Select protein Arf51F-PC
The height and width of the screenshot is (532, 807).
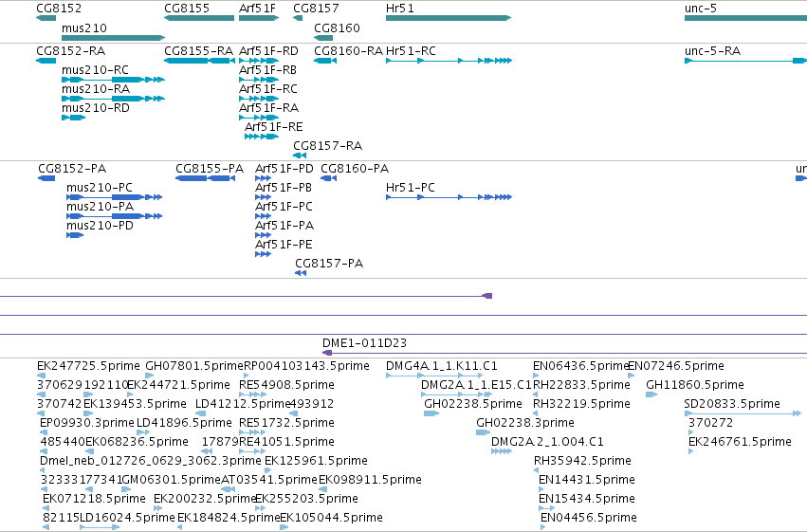(x=284, y=207)
